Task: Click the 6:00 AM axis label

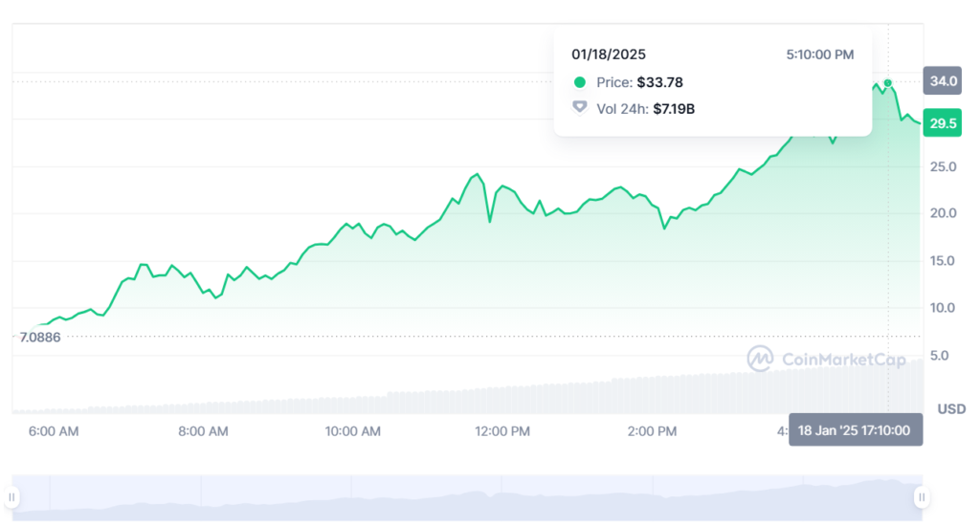Action: pos(54,431)
